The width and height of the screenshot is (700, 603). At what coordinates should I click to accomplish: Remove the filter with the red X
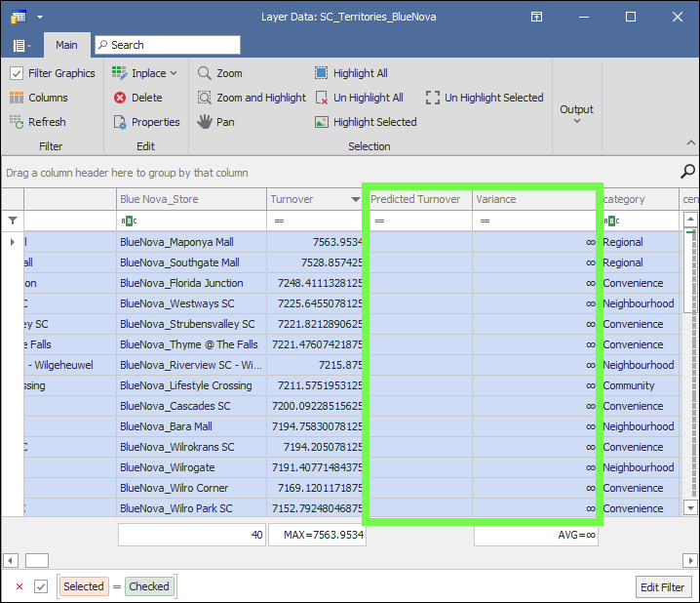coord(19,586)
